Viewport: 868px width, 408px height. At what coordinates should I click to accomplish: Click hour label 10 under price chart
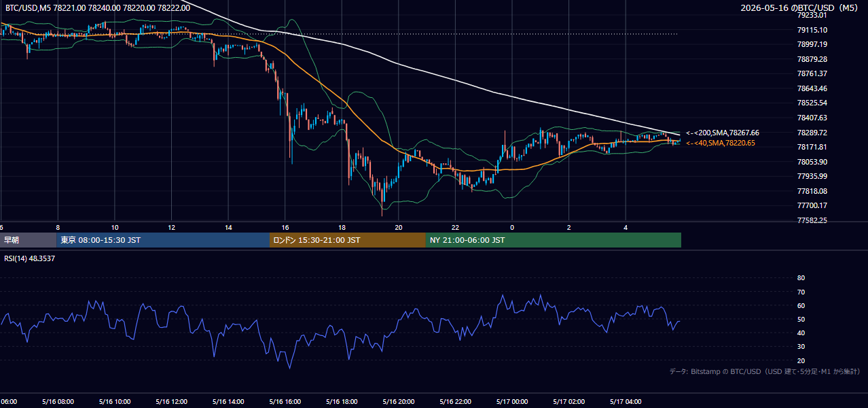(115, 227)
